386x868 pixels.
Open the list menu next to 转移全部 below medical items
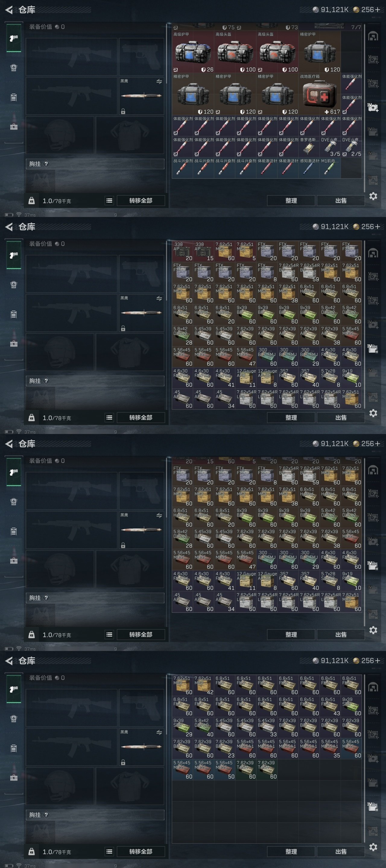[x=109, y=200]
